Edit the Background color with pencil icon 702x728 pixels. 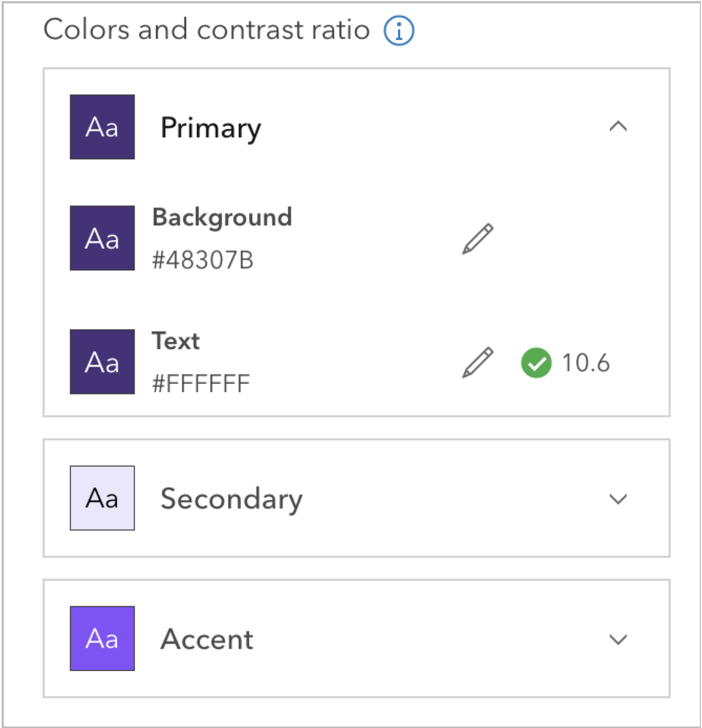coord(477,239)
